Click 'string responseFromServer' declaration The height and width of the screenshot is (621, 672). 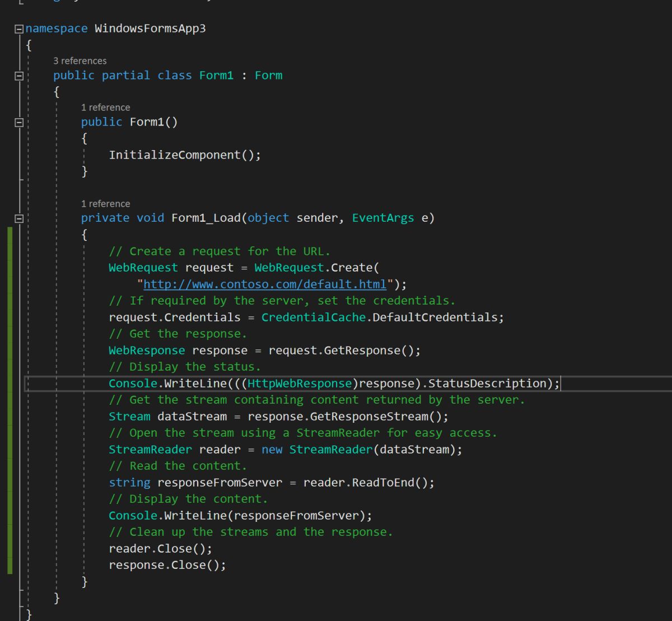pos(195,483)
